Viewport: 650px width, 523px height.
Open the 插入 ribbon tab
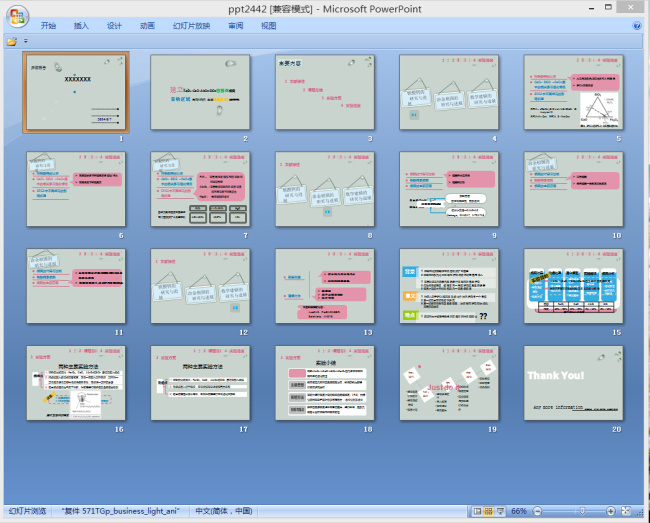(x=81, y=26)
